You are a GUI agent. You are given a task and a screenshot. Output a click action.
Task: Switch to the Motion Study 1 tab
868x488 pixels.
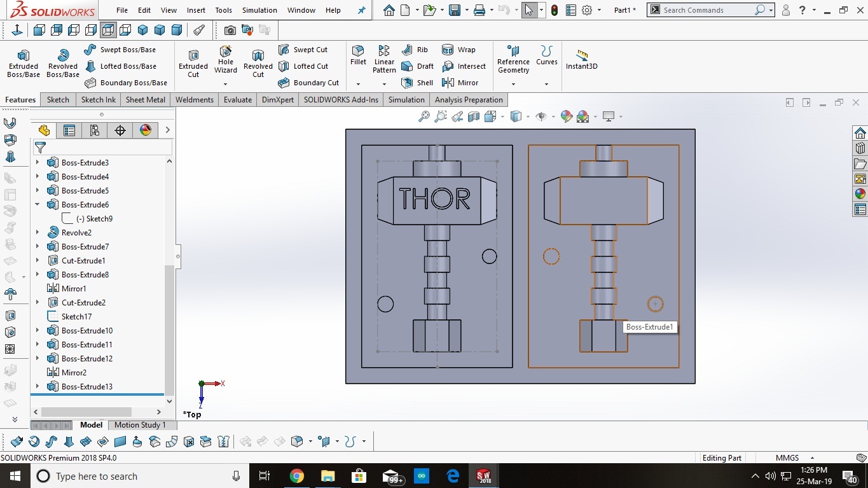pos(140,425)
